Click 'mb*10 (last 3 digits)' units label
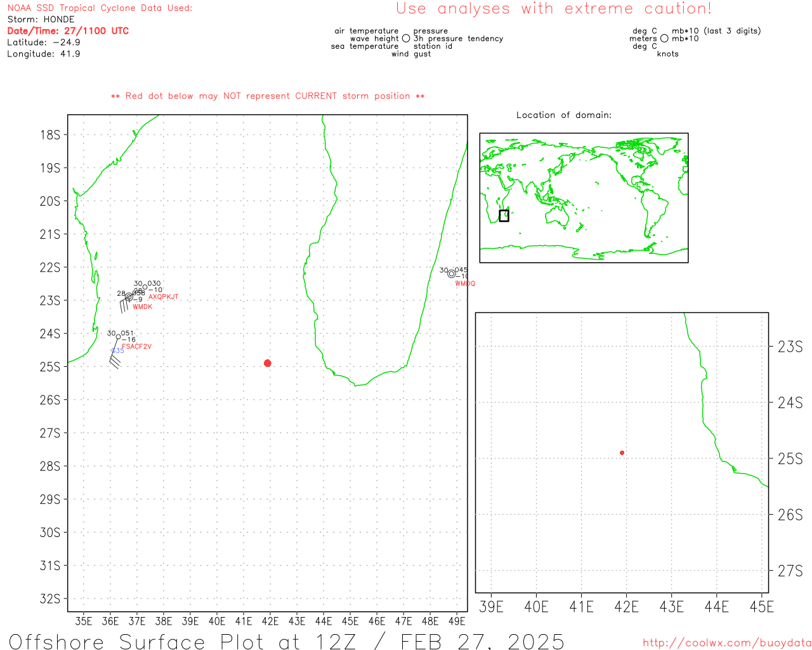The height and width of the screenshot is (650, 812). click(716, 31)
